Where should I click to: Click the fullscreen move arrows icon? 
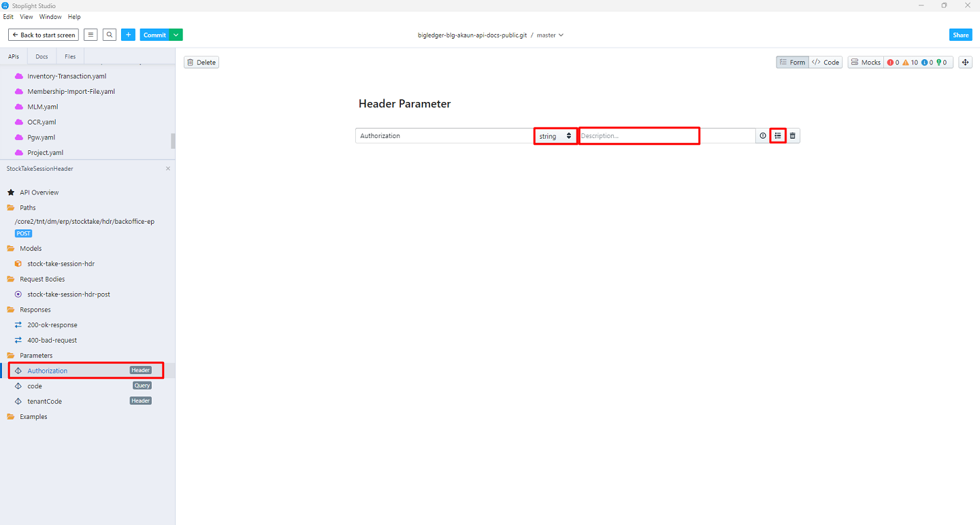point(965,63)
